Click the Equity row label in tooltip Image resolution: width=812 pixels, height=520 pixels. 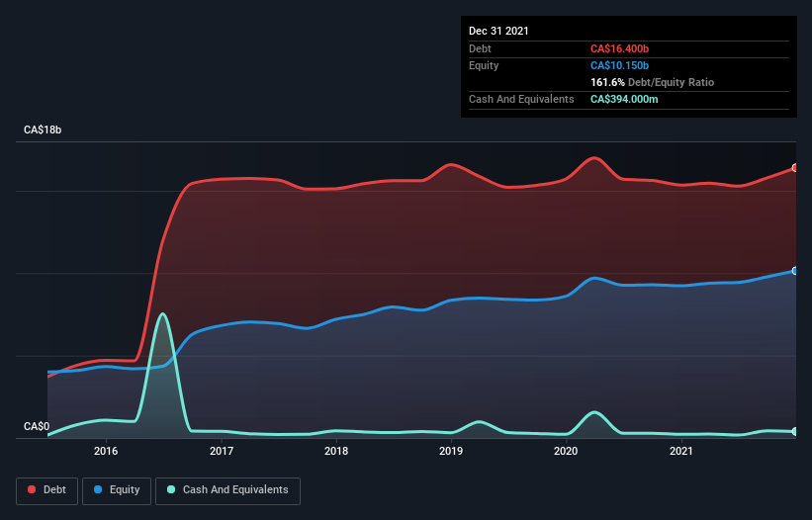[484, 65]
